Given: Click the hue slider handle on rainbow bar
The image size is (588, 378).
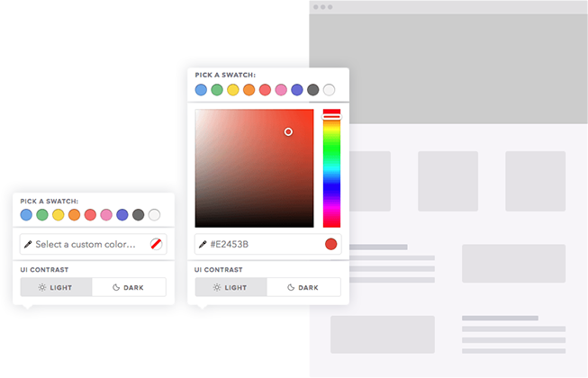Looking at the screenshot, I should coord(331,116).
